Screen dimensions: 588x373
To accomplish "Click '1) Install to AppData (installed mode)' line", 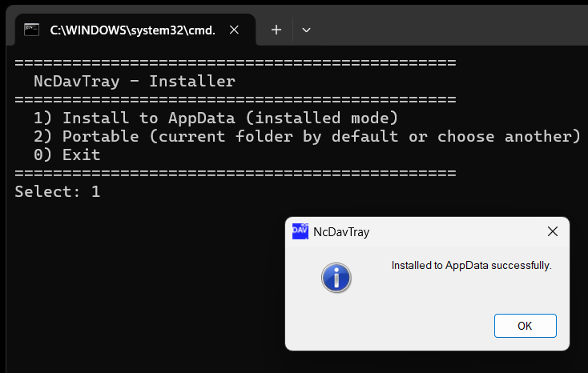I will pos(215,118).
